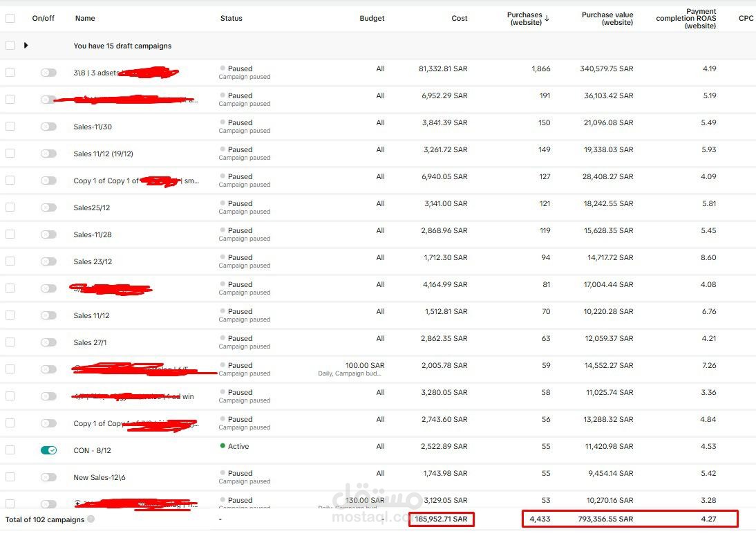Switch on the Sales 27/1 campaign

(x=48, y=342)
